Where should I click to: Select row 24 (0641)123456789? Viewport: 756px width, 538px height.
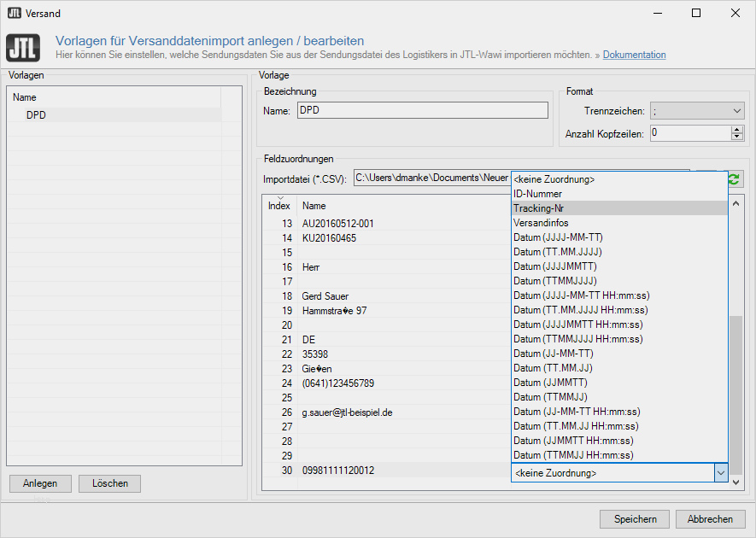tap(387, 383)
